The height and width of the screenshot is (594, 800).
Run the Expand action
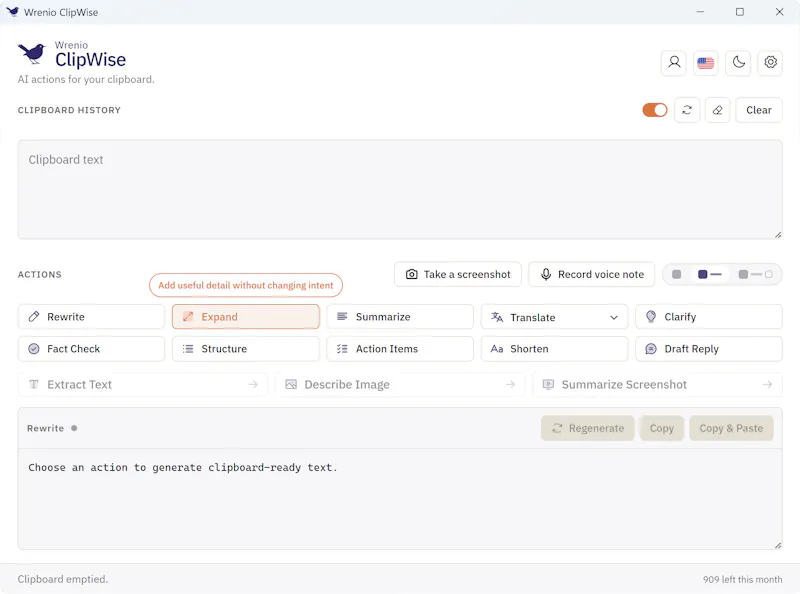coord(246,317)
